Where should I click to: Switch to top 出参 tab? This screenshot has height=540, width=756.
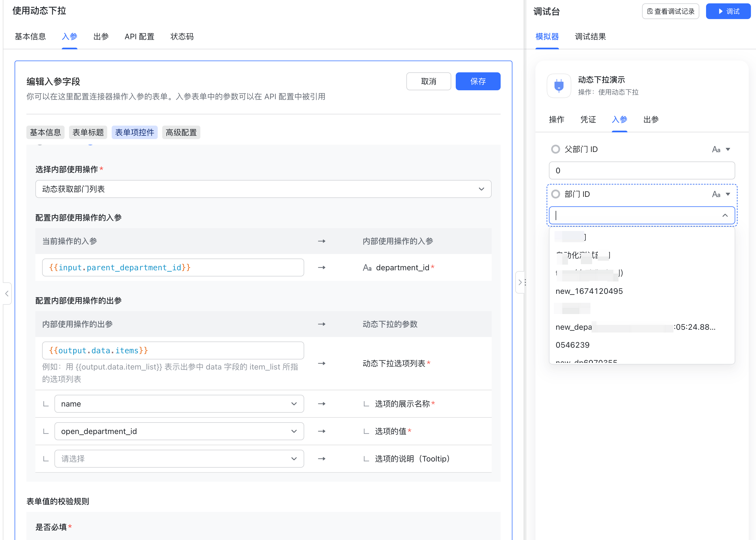click(101, 36)
